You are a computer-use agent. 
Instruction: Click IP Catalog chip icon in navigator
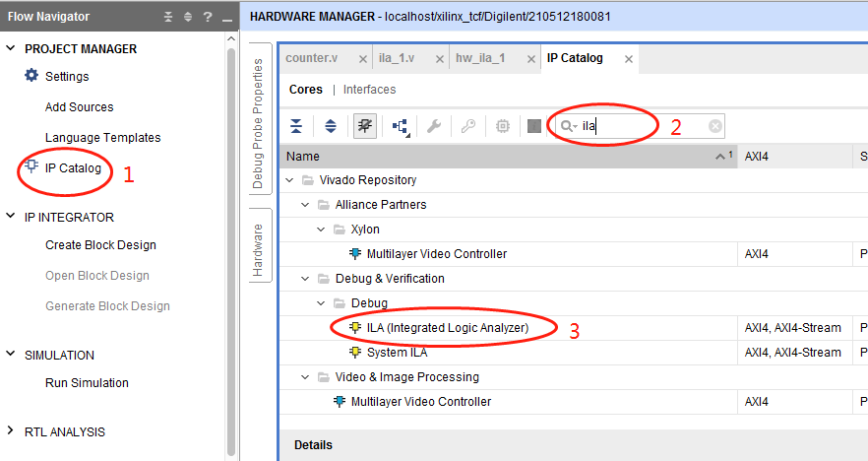coord(31,166)
